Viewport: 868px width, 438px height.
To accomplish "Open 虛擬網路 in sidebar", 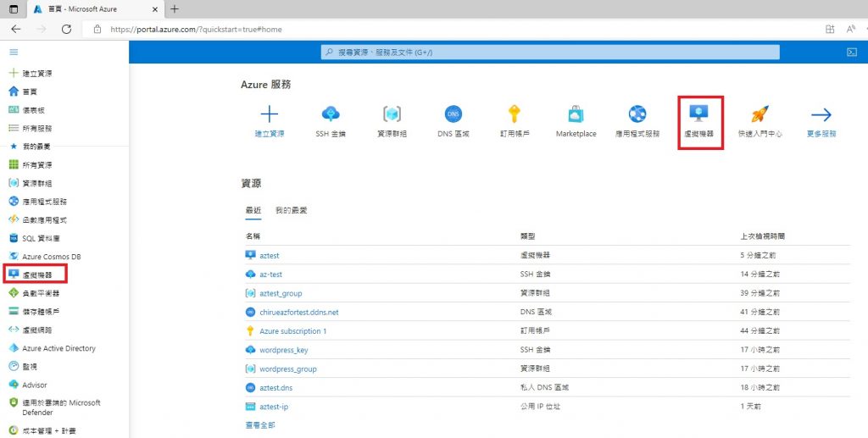I will coord(37,330).
